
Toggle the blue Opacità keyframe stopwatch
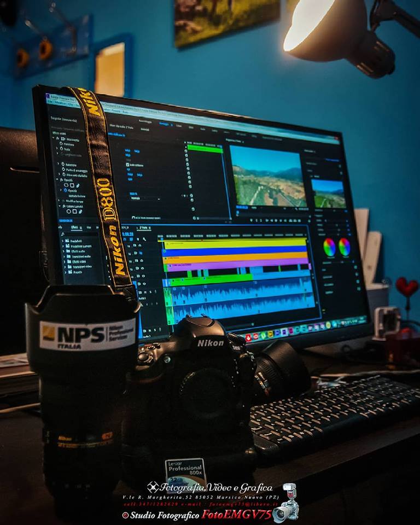tap(65, 190)
